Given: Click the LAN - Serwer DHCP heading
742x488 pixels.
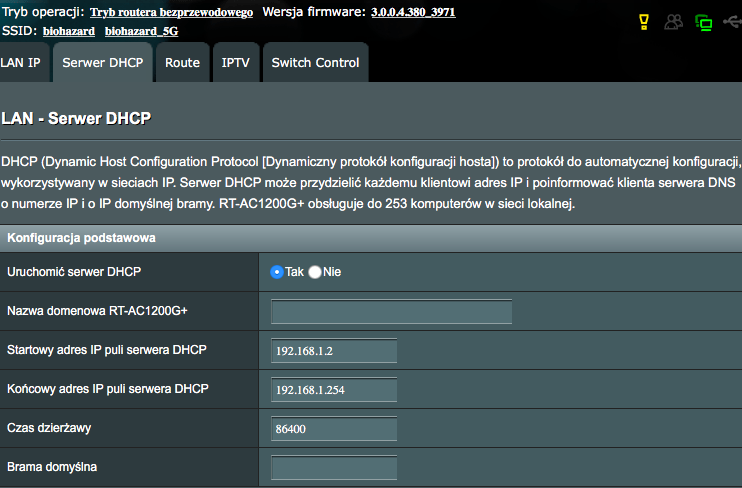Looking at the screenshot, I should [76, 118].
